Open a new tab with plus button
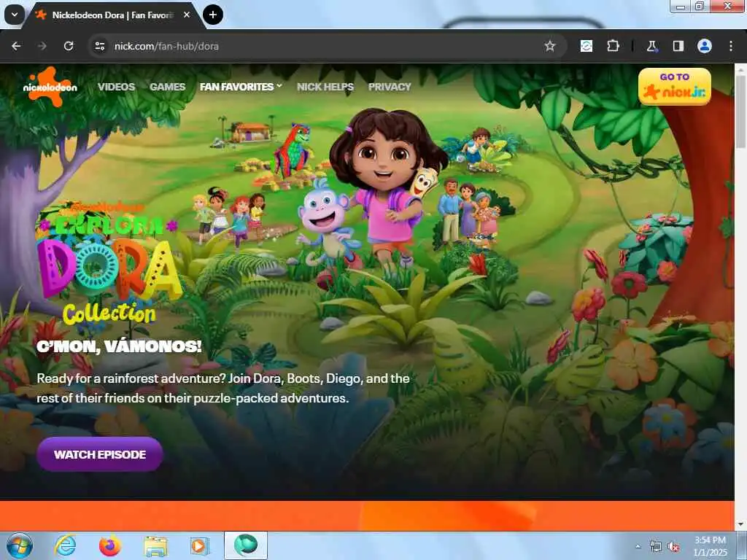The image size is (747, 560). (213, 15)
